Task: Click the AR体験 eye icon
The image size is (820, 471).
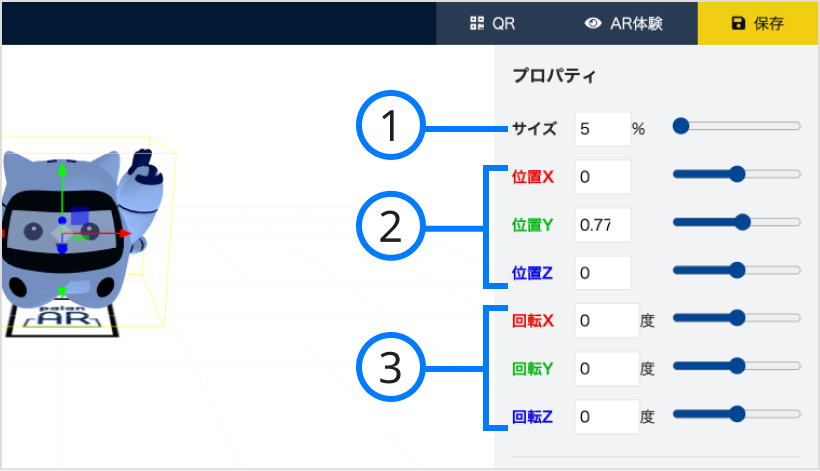Action: [593, 23]
